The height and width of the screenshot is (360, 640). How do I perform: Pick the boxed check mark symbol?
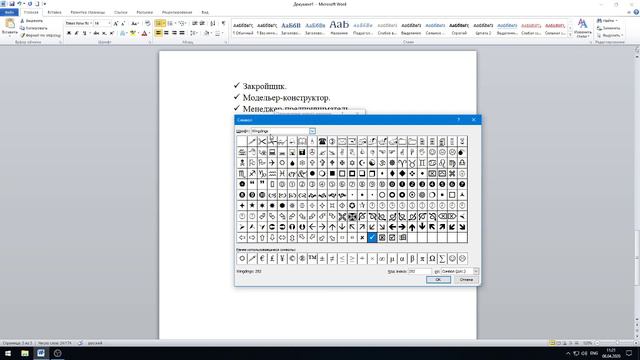point(392,237)
